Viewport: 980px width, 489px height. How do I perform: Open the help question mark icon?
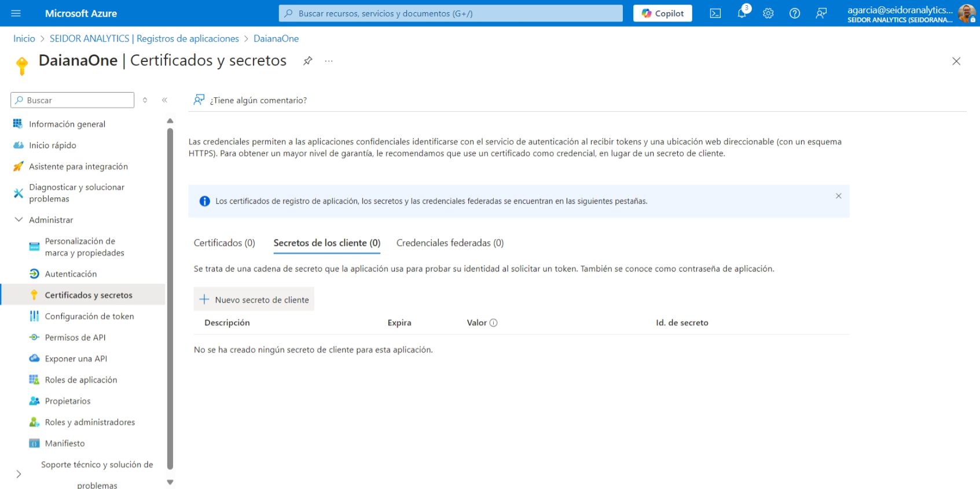pos(795,13)
